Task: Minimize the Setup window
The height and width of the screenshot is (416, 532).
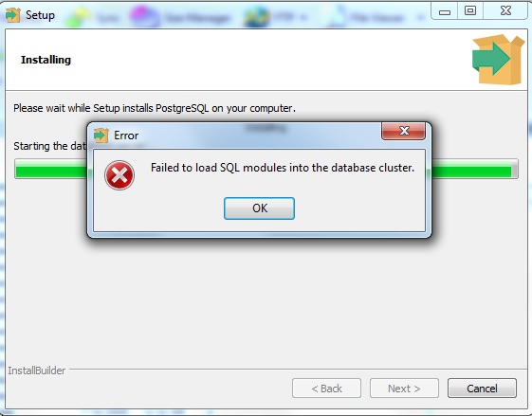Action: (x=445, y=11)
